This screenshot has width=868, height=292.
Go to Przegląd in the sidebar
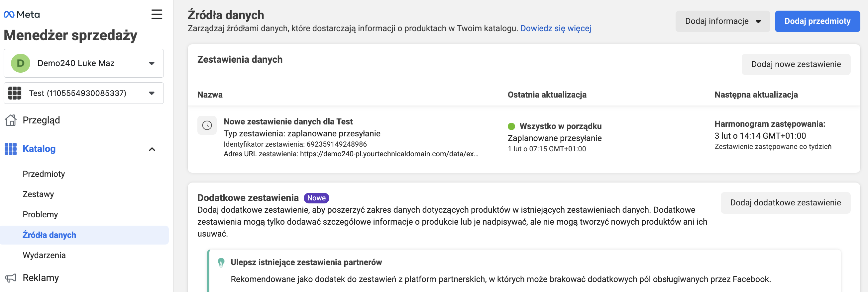point(41,120)
